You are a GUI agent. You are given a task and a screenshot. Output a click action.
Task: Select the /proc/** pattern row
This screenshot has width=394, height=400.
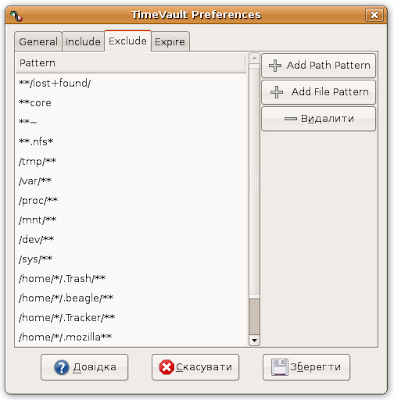pyautogui.click(x=131, y=200)
